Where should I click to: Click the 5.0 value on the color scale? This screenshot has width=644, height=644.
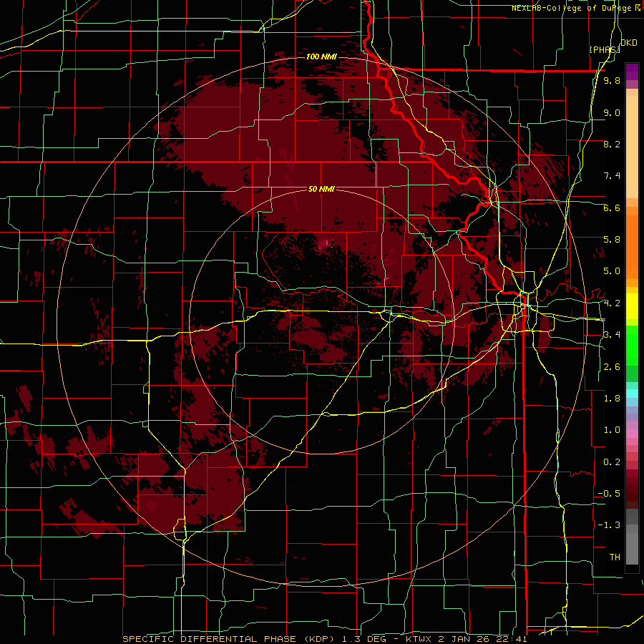[x=612, y=271]
